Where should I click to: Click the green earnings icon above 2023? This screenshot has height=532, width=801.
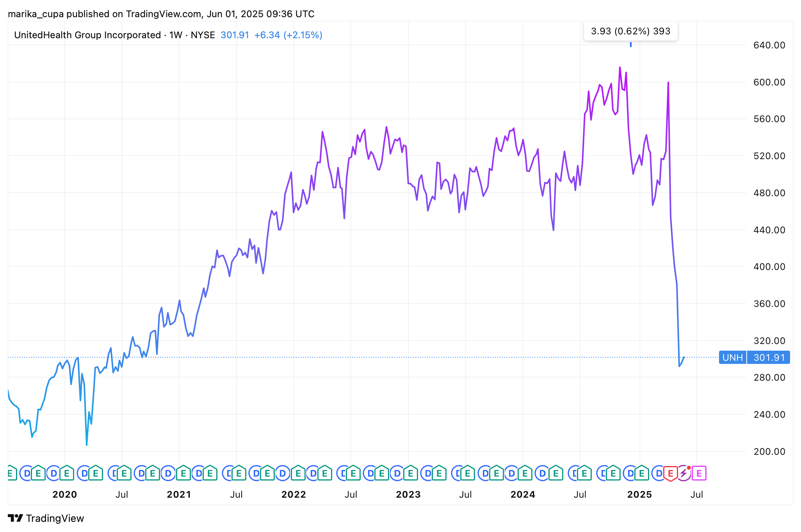click(x=410, y=473)
